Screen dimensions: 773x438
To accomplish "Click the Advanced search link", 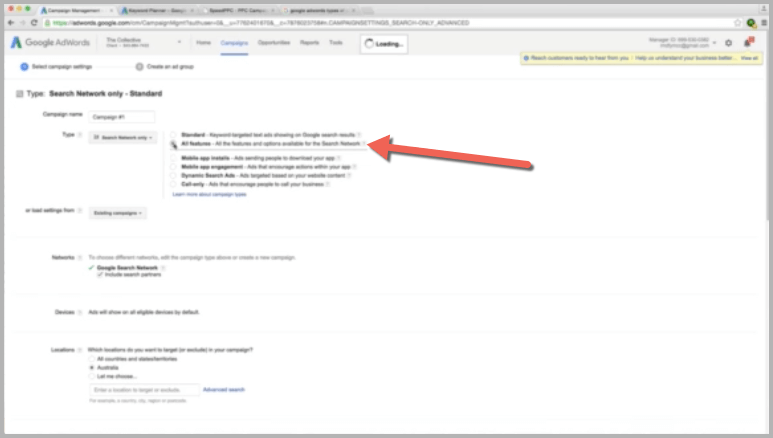I will pos(224,390).
